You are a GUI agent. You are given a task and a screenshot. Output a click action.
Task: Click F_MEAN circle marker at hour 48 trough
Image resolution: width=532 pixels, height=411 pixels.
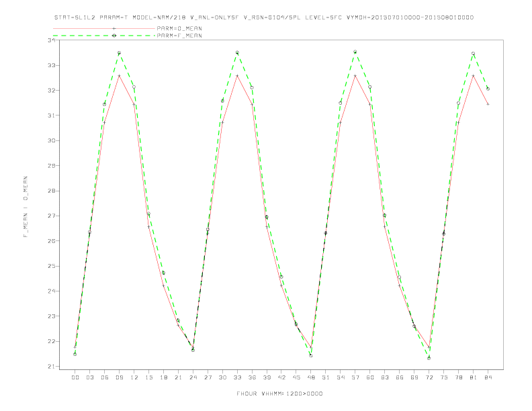[x=311, y=356]
